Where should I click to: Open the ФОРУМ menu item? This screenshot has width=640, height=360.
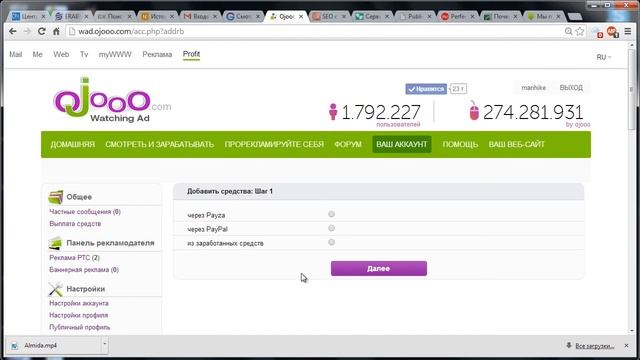tap(348, 144)
